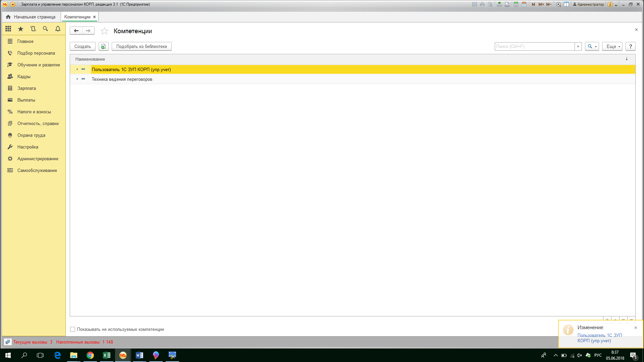Click the zoom scale magnifier icon

pos(558,4)
